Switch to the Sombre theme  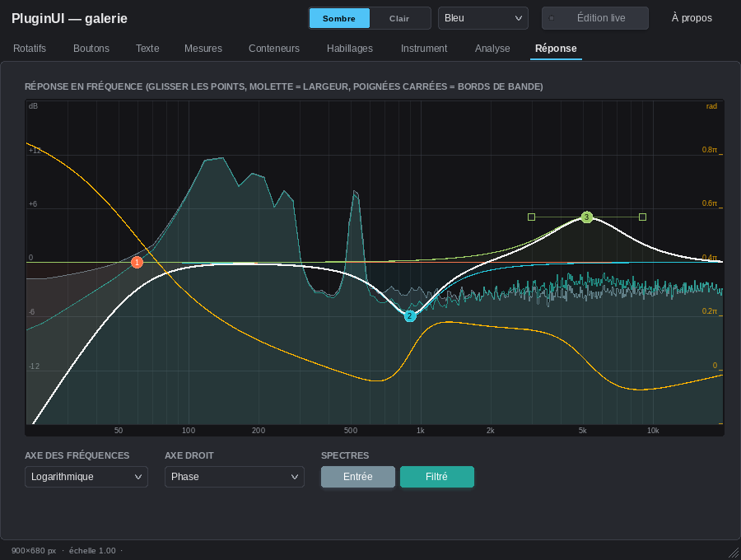339,18
